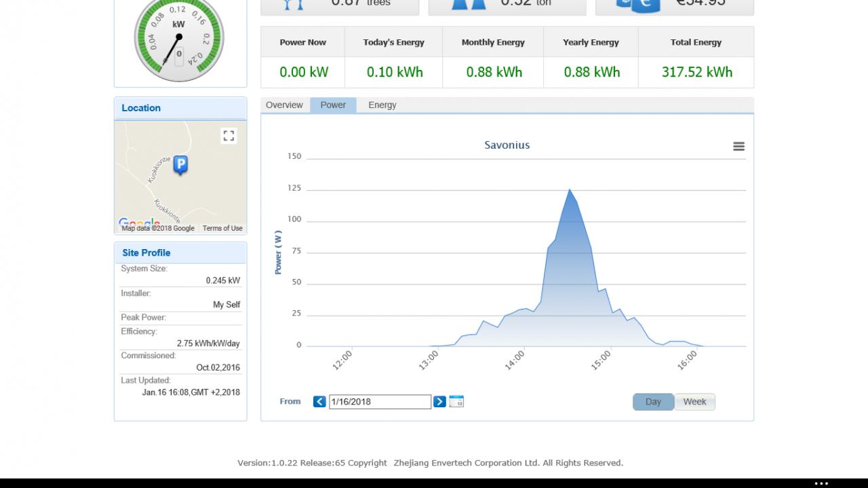The height and width of the screenshot is (488, 868).
Task: Open the calendar date picker icon
Action: [456, 402]
